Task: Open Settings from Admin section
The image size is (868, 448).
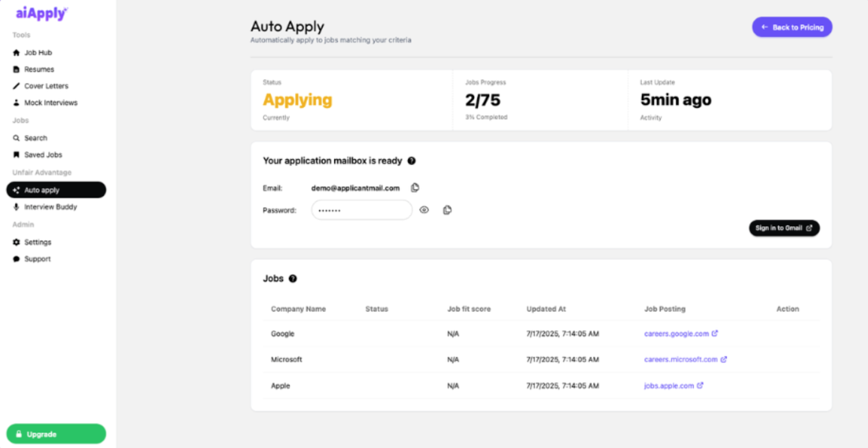Action: pos(37,242)
